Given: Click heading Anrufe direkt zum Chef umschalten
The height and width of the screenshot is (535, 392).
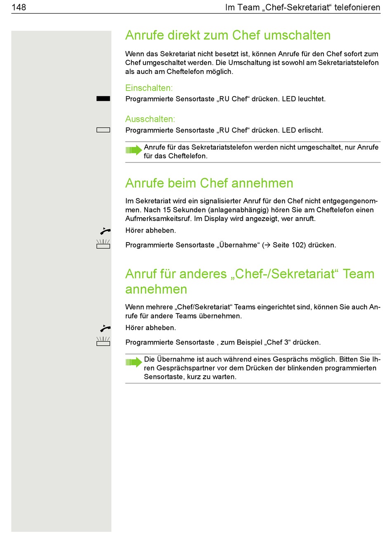Looking at the screenshot, I should tap(228, 35).
